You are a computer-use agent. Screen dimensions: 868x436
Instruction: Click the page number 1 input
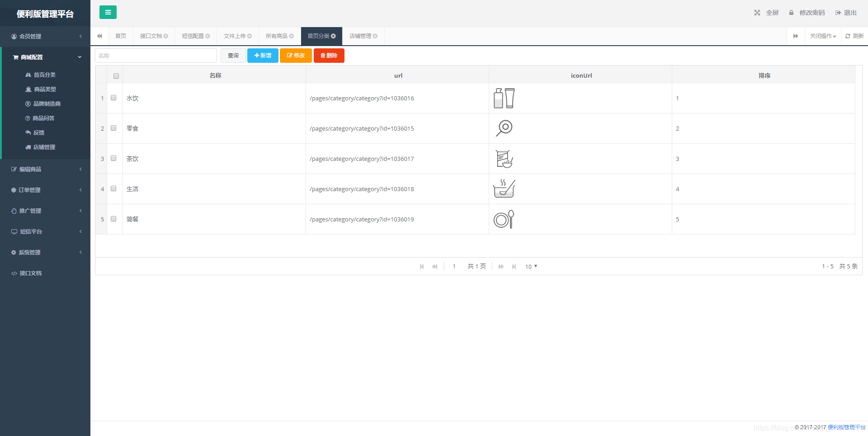pos(454,267)
